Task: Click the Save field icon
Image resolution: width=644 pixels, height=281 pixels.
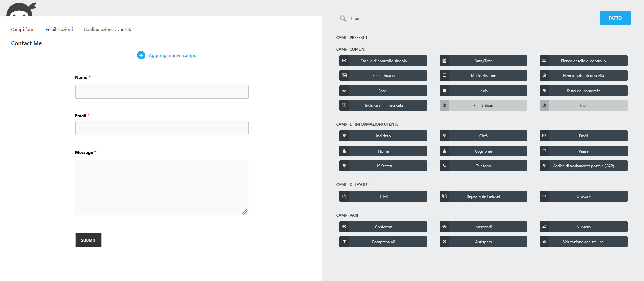Action: [544, 105]
